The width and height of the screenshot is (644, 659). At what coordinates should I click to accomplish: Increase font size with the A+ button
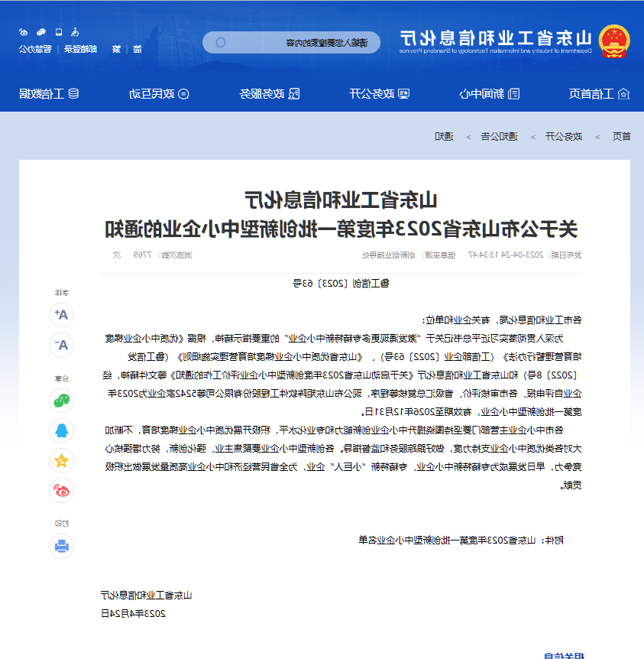click(61, 314)
